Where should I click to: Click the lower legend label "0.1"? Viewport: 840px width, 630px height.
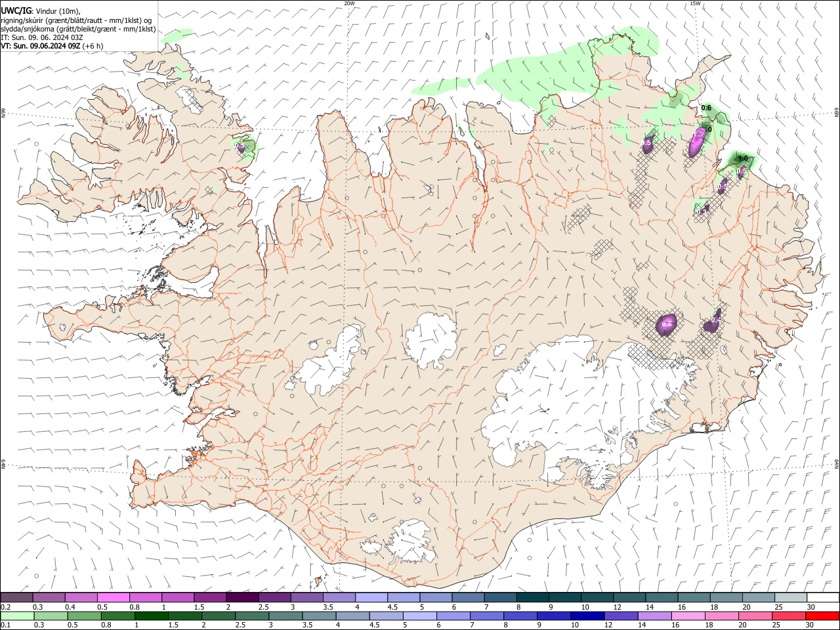5,625
